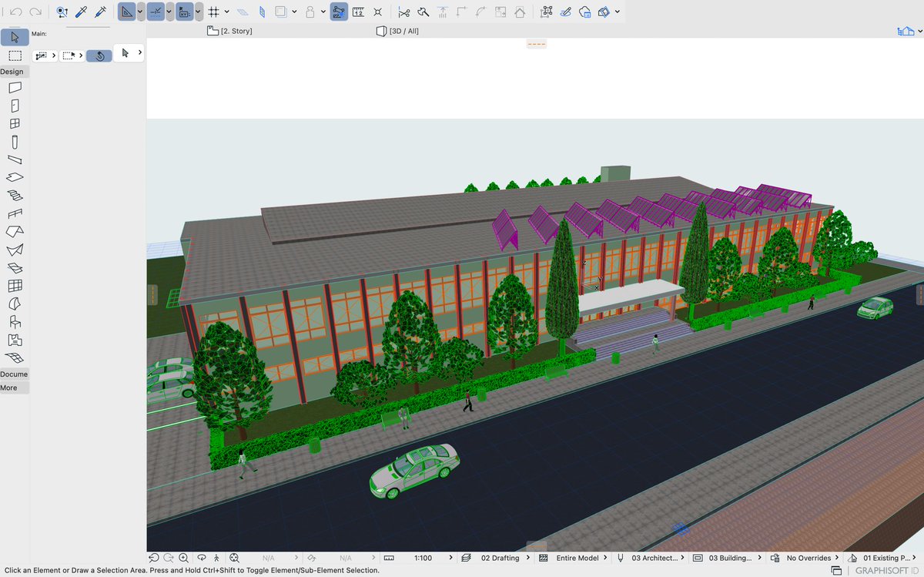Select the Zone tool
Screen dimensions: 924x577
tap(15, 340)
